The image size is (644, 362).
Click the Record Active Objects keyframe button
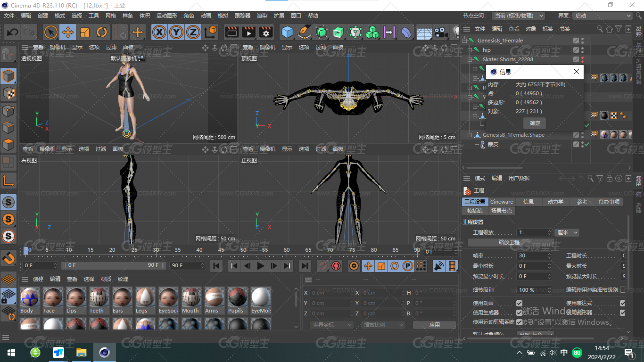(322, 266)
